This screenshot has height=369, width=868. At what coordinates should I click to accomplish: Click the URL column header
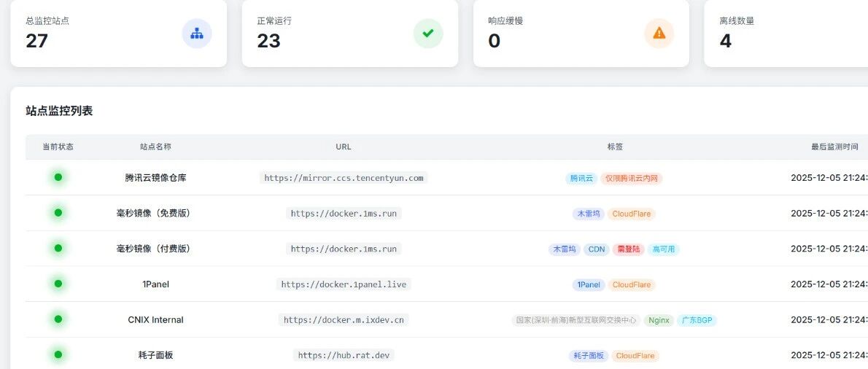344,147
